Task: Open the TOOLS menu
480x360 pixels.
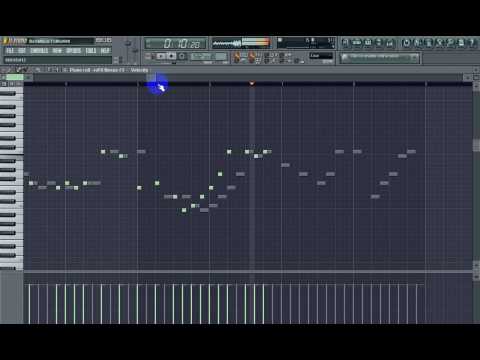Action: pos(91,51)
